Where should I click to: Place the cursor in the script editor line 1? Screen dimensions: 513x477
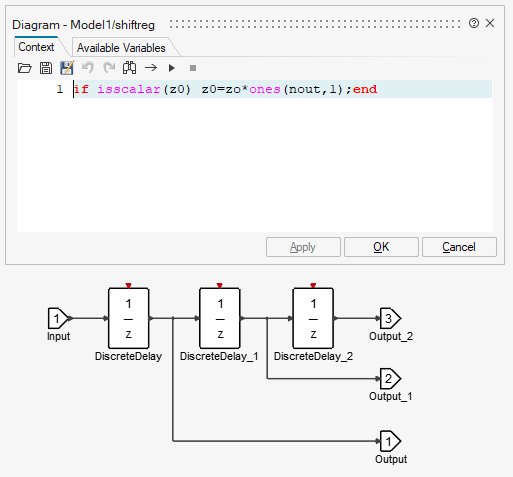click(283, 89)
